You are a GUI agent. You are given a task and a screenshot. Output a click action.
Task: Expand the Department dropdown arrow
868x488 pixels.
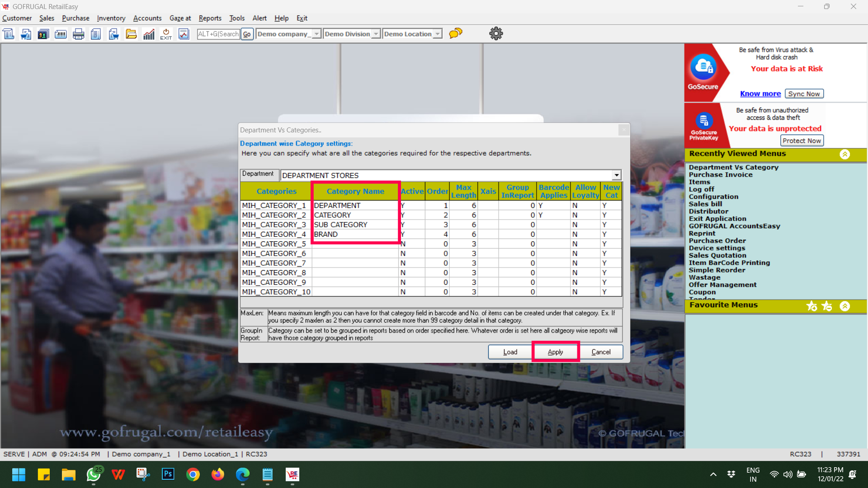coord(616,175)
